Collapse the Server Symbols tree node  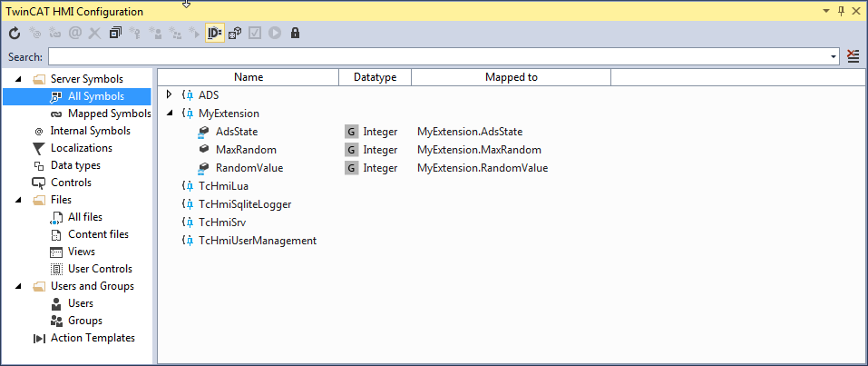click(18, 79)
